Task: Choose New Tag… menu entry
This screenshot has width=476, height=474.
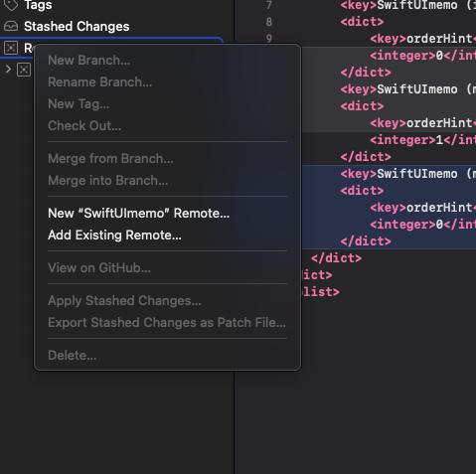Action: coord(79,104)
